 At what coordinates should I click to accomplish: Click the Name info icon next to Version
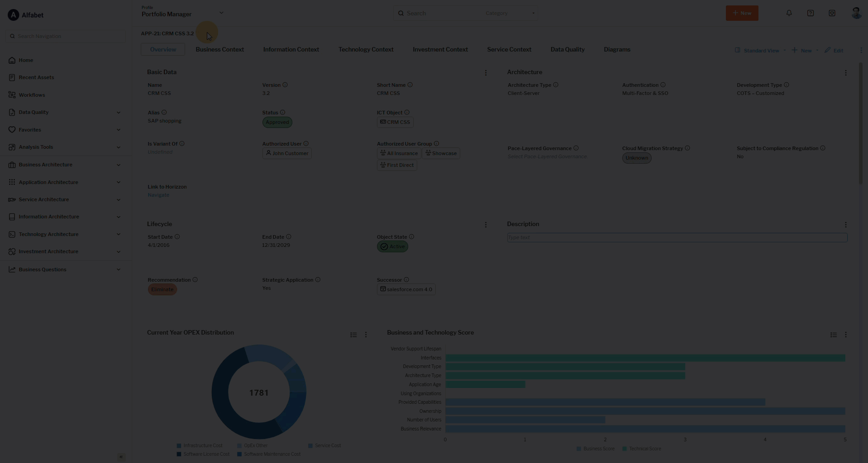coord(285,85)
